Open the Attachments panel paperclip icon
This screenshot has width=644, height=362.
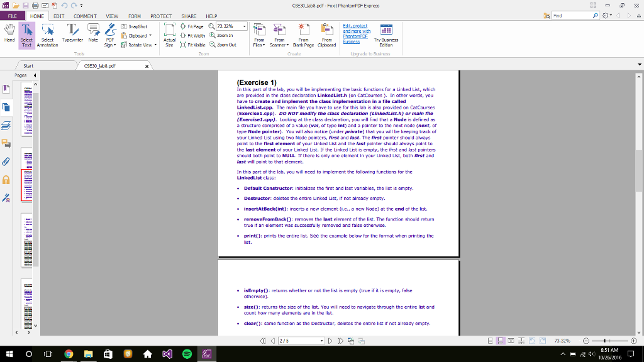[6, 162]
